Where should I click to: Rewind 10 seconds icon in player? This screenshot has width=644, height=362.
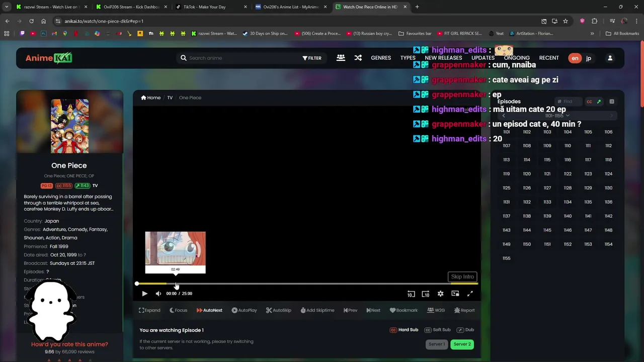click(x=411, y=294)
